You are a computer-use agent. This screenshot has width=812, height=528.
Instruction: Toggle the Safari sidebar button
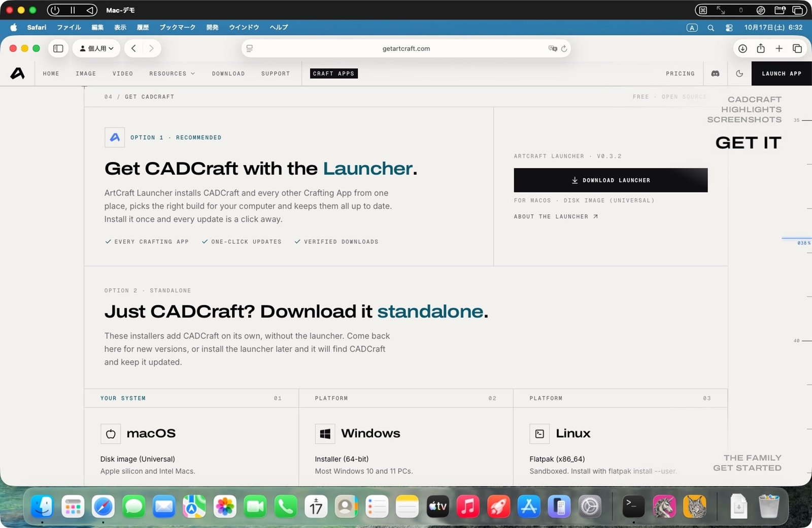point(58,49)
